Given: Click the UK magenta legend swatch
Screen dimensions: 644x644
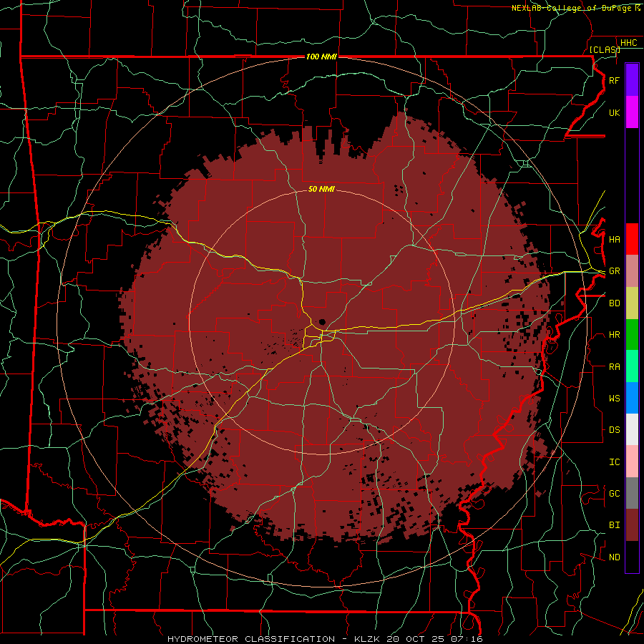Looking at the screenshot, I should tap(632, 112).
